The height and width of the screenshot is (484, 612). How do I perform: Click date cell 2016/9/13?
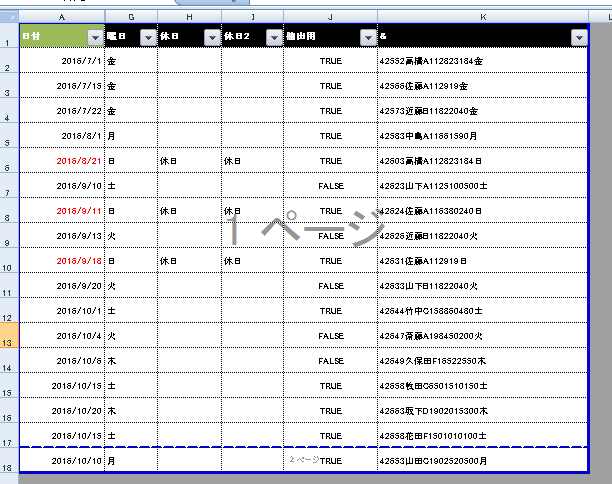(62, 235)
